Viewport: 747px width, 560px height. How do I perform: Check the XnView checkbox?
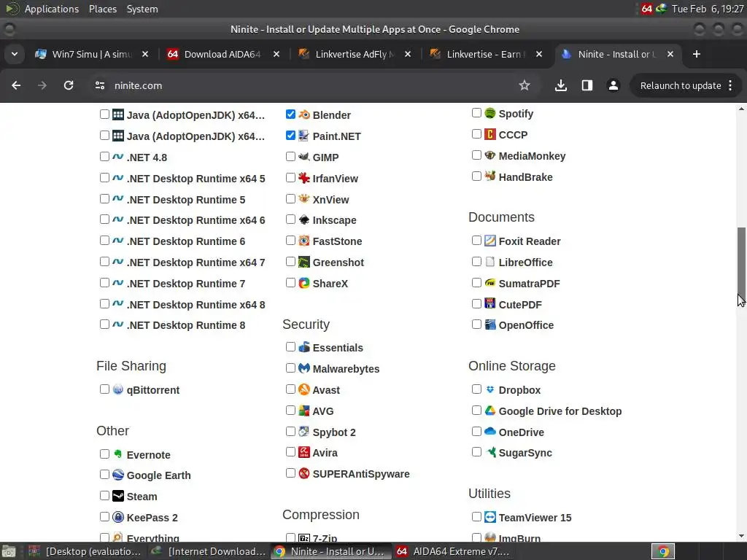[290, 198]
